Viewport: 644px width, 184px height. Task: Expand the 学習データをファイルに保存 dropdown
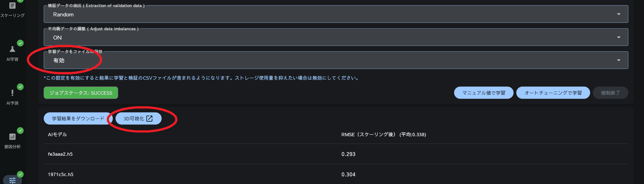[x=336, y=60]
